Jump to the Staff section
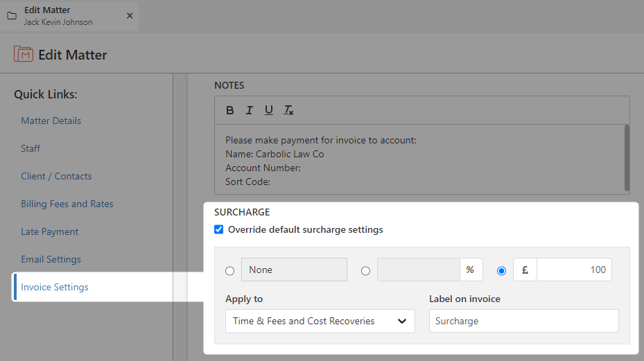Viewport: 644px width, 361px height. [31, 148]
